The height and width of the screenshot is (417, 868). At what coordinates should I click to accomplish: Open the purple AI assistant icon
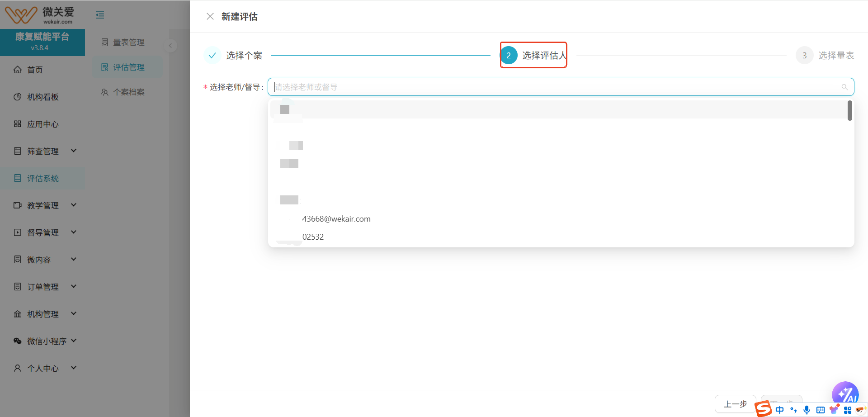point(844,393)
